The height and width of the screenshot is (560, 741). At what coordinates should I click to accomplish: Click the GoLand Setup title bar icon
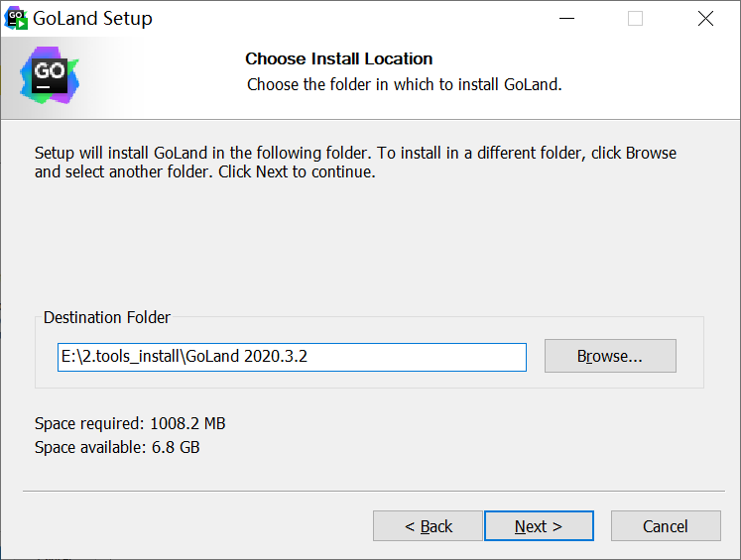click(x=16, y=18)
